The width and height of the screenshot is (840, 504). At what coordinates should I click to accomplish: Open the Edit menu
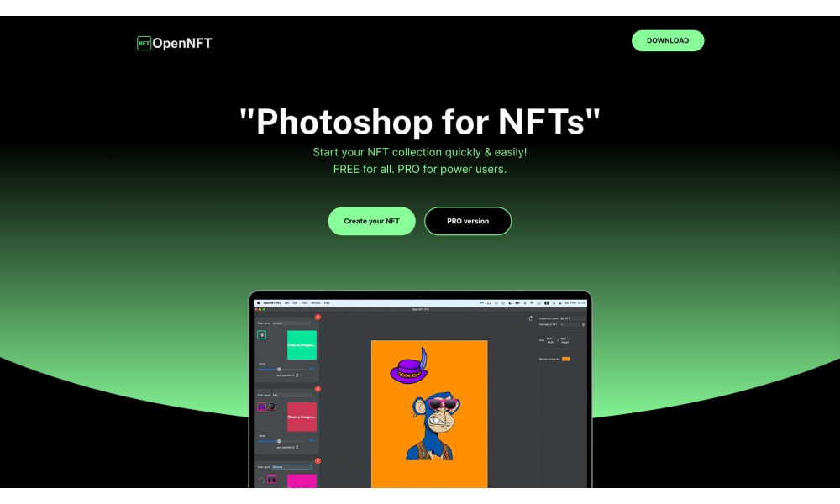(295, 303)
